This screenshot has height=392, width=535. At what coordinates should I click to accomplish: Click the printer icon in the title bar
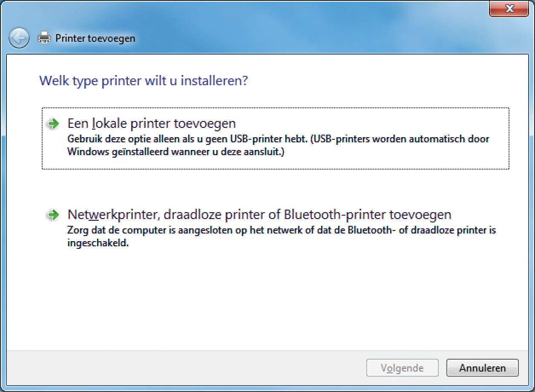point(44,38)
